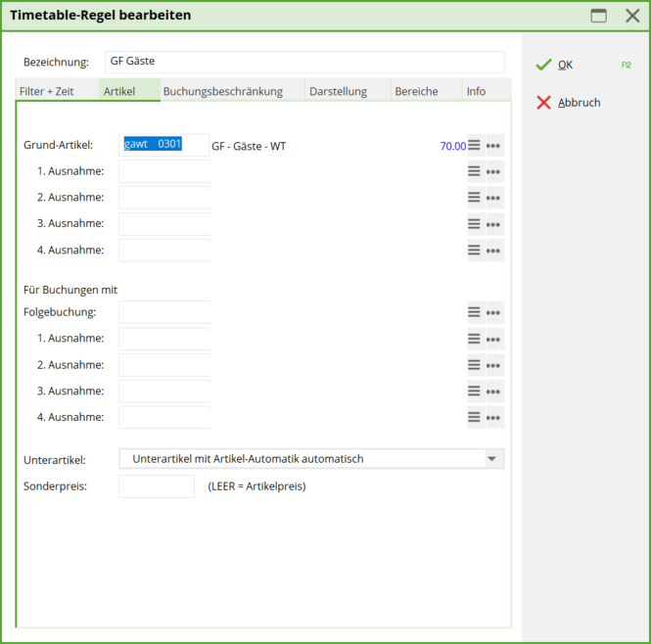Focus the Folgebuchung article field
Screen dimensions: 651x644
(x=164, y=312)
